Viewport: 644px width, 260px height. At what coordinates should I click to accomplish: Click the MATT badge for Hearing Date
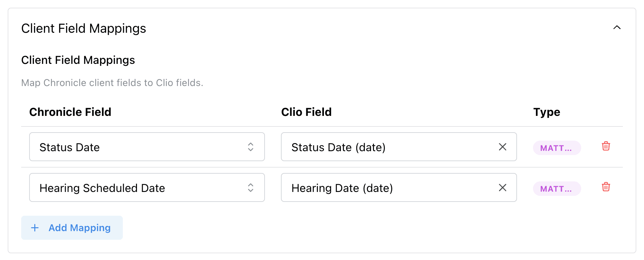click(557, 188)
